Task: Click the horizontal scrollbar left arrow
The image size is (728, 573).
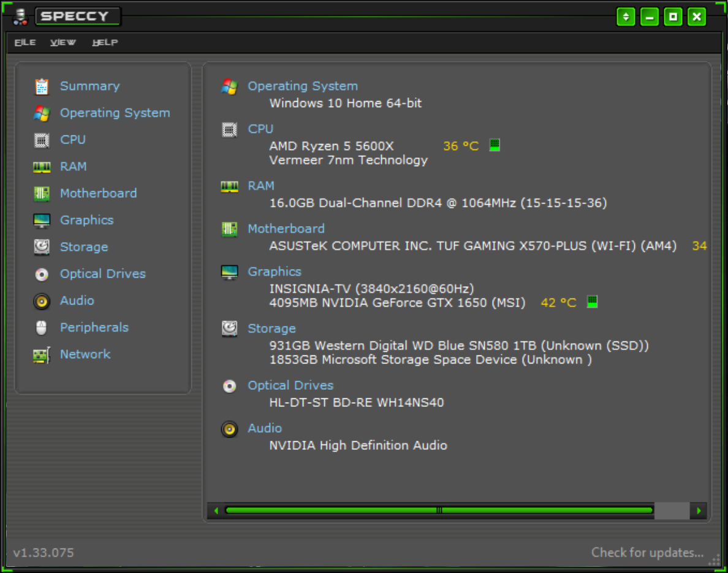Action: 216,511
